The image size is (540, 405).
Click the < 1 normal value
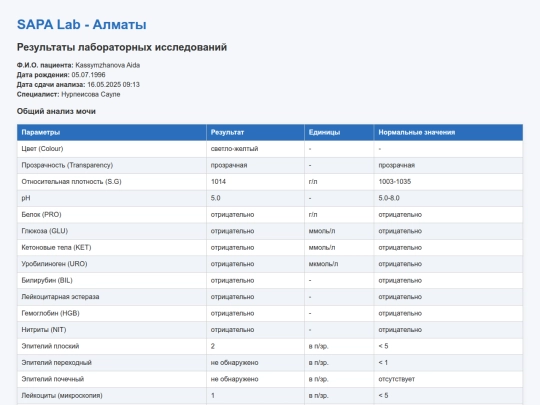[x=383, y=363]
